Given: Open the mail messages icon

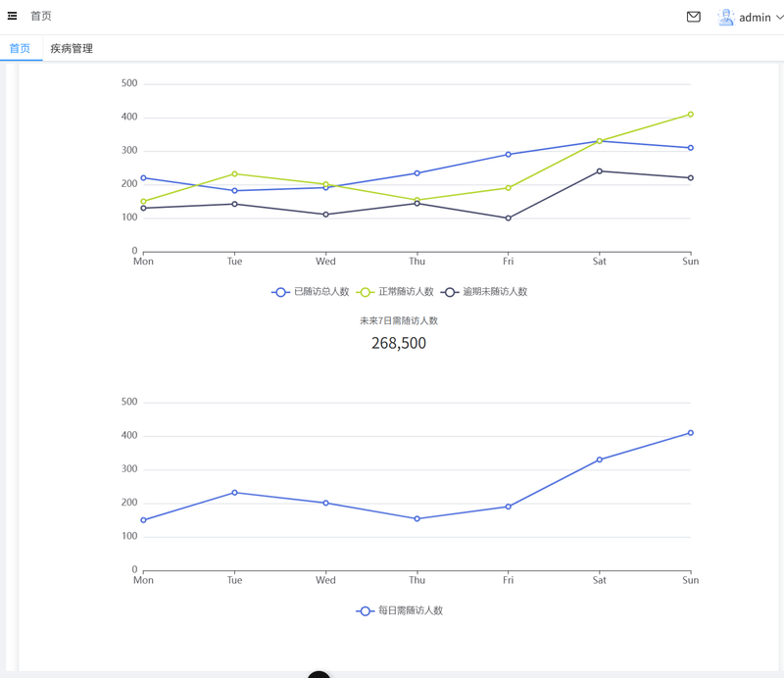Looking at the screenshot, I should (x=694, y=17).
